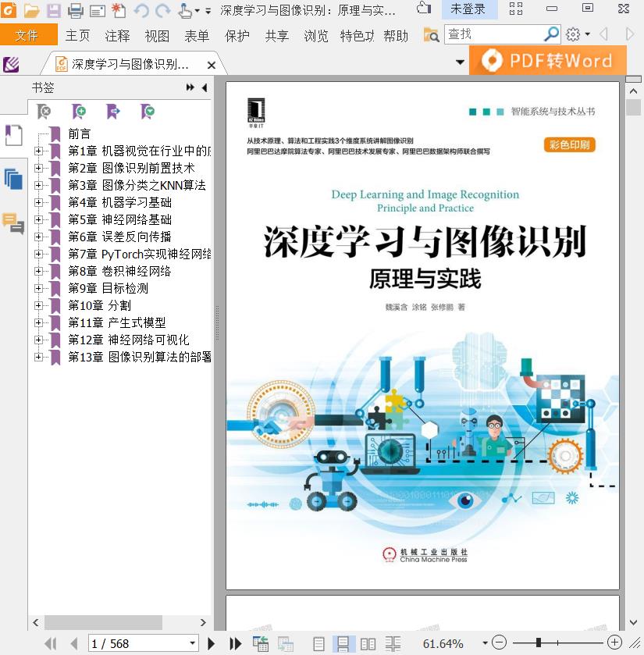644x655 pixels.
Task: Collapse the bookmark panel with left arrow
Action: pyautogui.click(x=205, y=87)
